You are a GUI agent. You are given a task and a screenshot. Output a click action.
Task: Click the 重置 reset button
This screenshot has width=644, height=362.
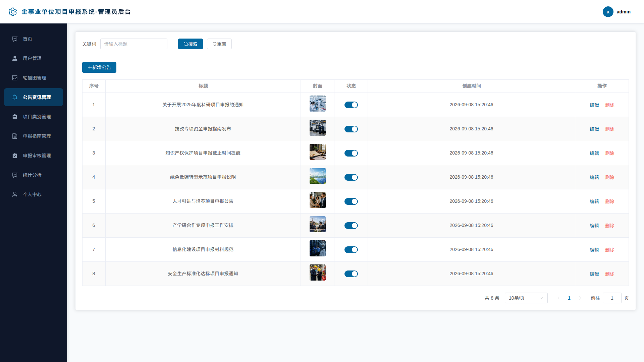pos(219,44)
